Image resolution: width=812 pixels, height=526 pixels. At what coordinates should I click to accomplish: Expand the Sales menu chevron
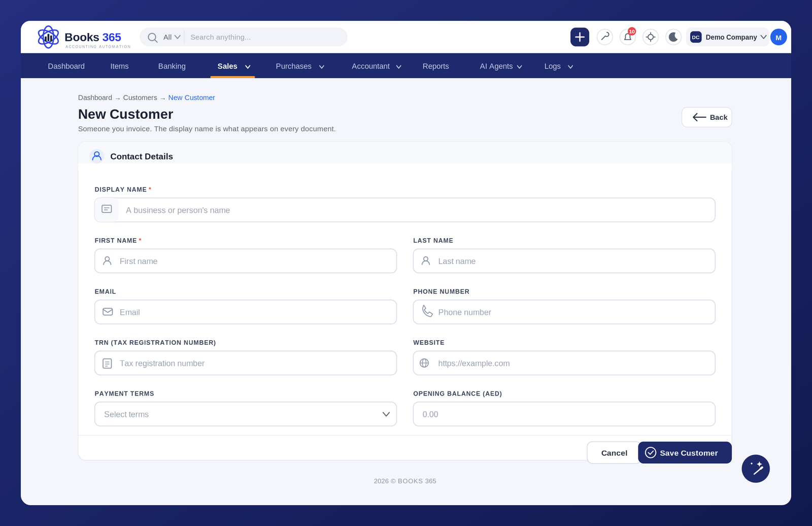248,67
